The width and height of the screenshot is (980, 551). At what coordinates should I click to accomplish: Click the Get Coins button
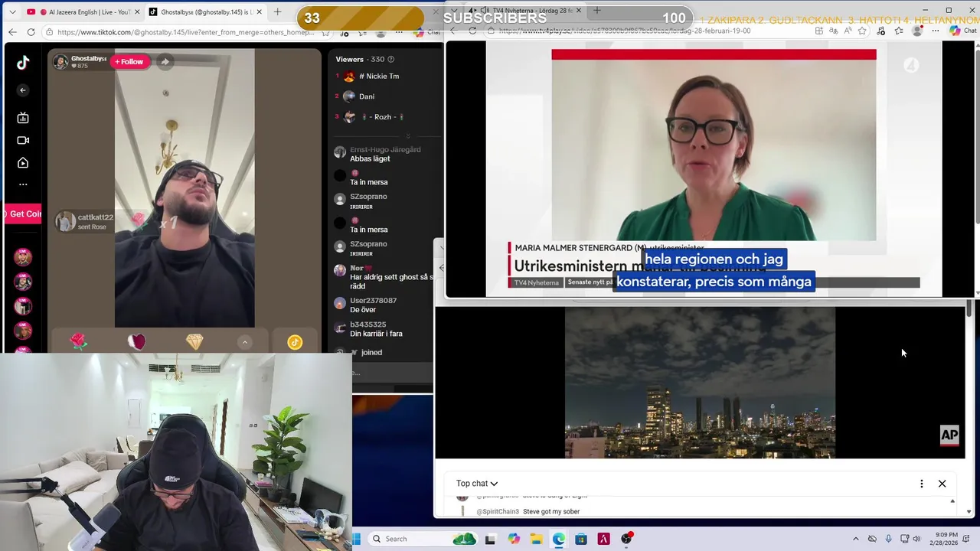point(23,214)
